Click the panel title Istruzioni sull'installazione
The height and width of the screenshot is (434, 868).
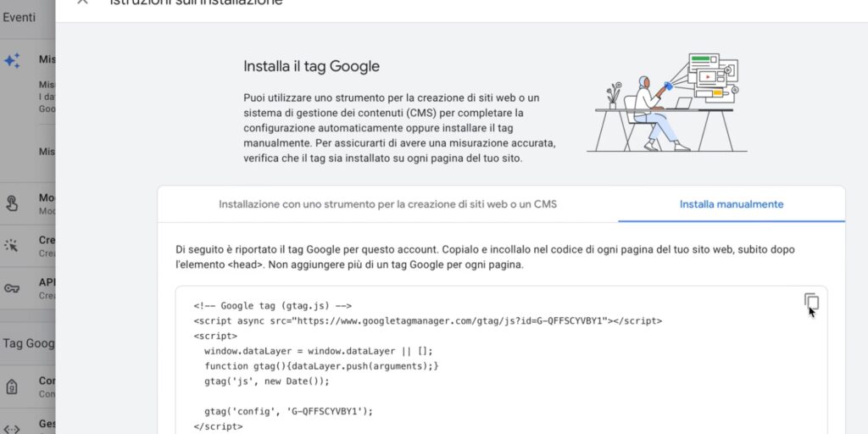196,3
